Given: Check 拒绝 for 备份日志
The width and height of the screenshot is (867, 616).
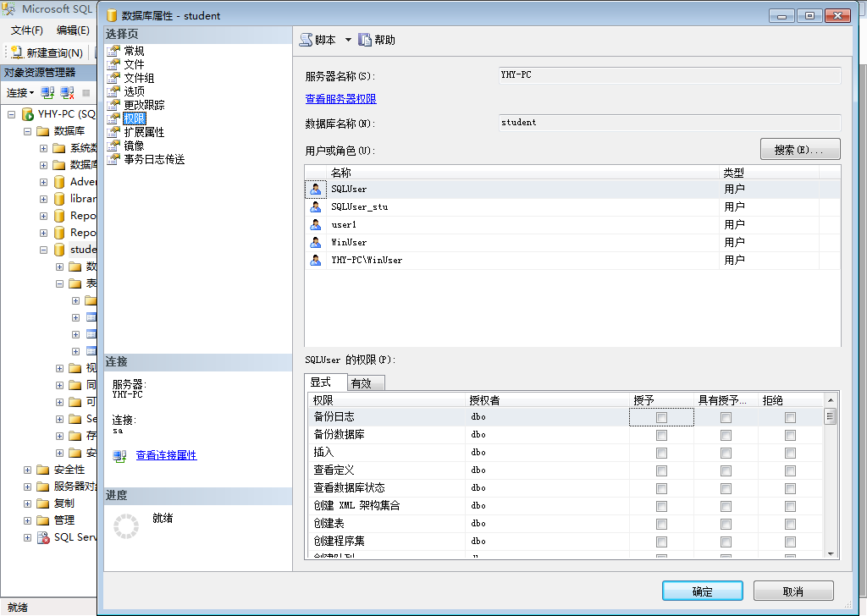Looking at the screenshot, I should (x=790, y=418).
